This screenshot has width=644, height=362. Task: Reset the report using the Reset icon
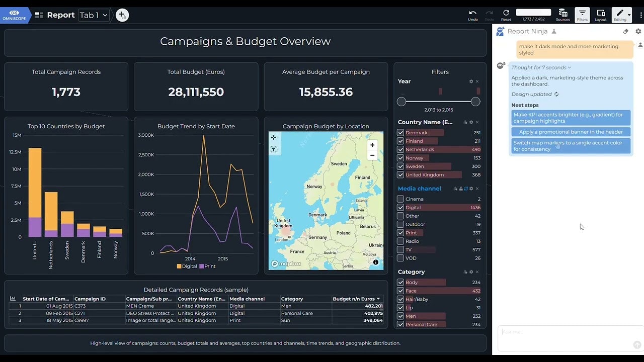[x=506, y=15]
